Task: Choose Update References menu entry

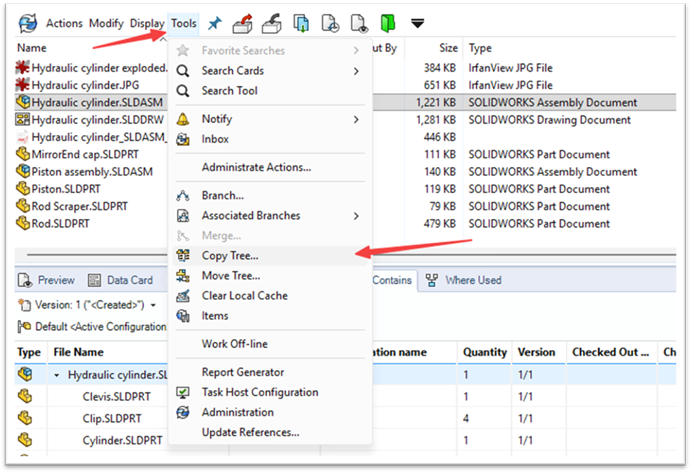Action: tap(250, 432)
